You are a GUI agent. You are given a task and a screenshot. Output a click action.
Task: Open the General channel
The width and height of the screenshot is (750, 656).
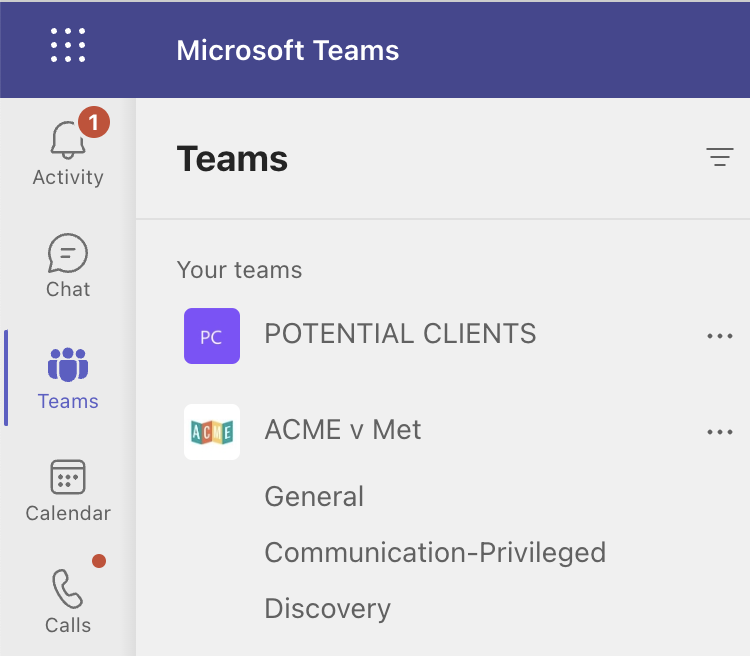click(314, 497)
